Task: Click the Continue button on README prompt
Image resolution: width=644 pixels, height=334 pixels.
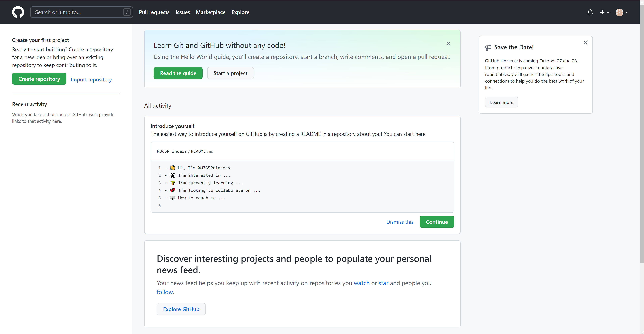Action: coord(436,222)
